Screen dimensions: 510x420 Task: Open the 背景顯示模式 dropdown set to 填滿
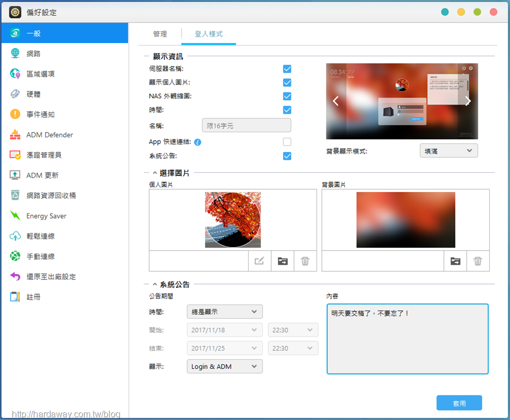point(449,150)
